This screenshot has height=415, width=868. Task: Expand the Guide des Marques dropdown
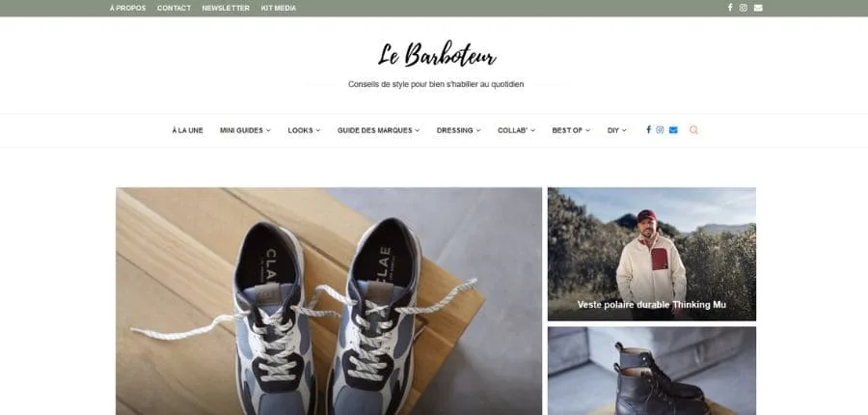point(379,130)
